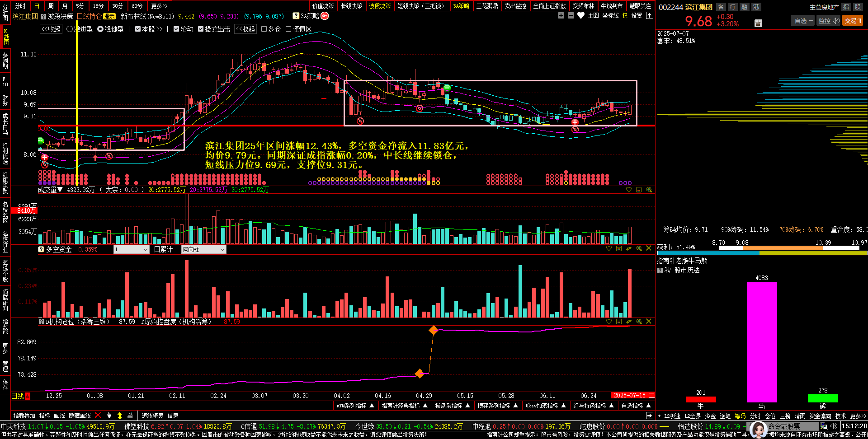
Task: Open the 价值决策 tab
Action: click(323, 6)
